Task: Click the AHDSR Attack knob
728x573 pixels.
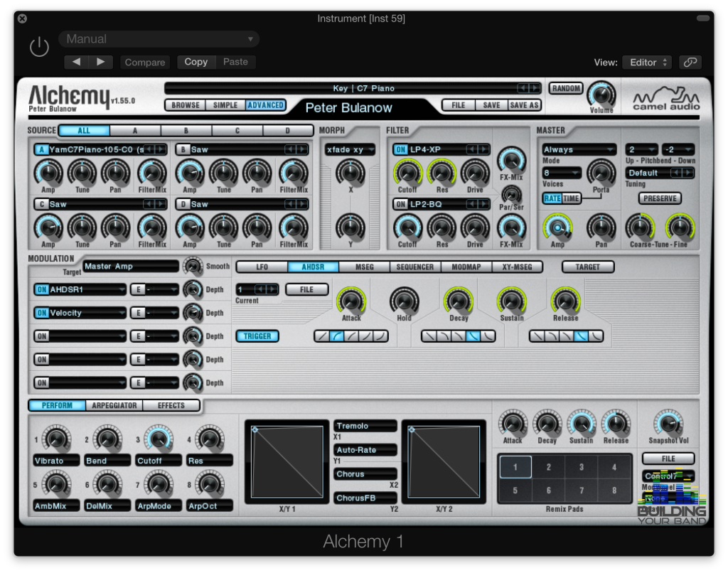Action: [x=351, y=301]
